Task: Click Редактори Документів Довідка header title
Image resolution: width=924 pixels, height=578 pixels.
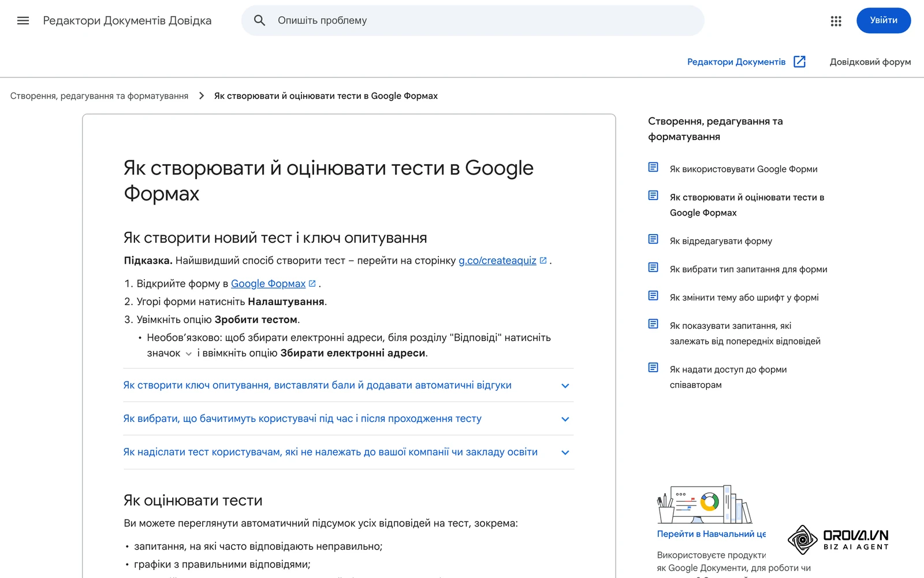Action: pos(127,21)
